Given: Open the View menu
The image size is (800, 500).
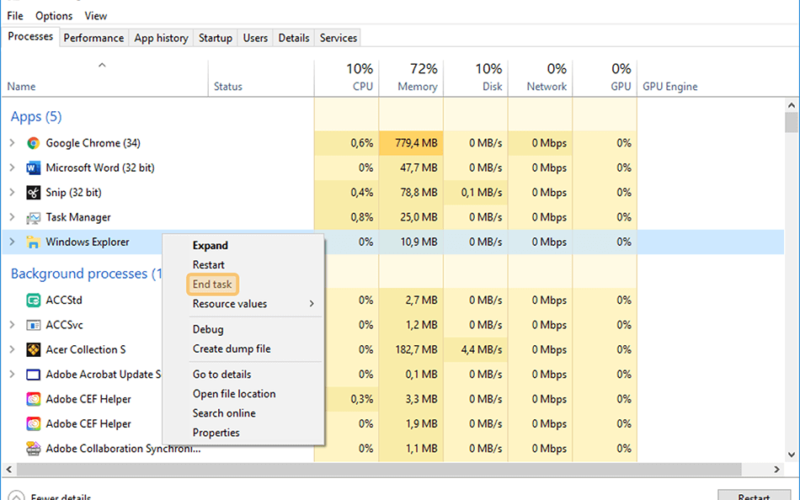Looking at the screenshot, I should click(95, 16).
